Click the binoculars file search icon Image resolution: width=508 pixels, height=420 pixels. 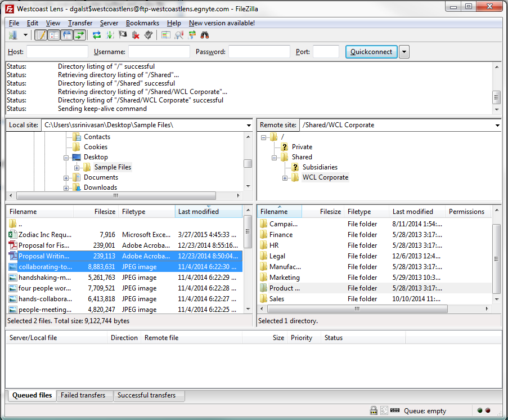tap(205, 35)
